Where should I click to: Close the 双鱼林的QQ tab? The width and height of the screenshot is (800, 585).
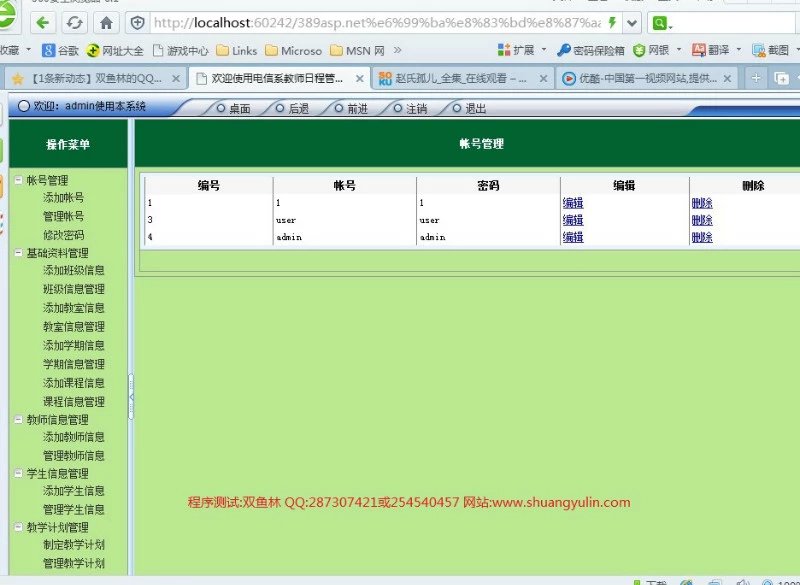pos(176,79)
